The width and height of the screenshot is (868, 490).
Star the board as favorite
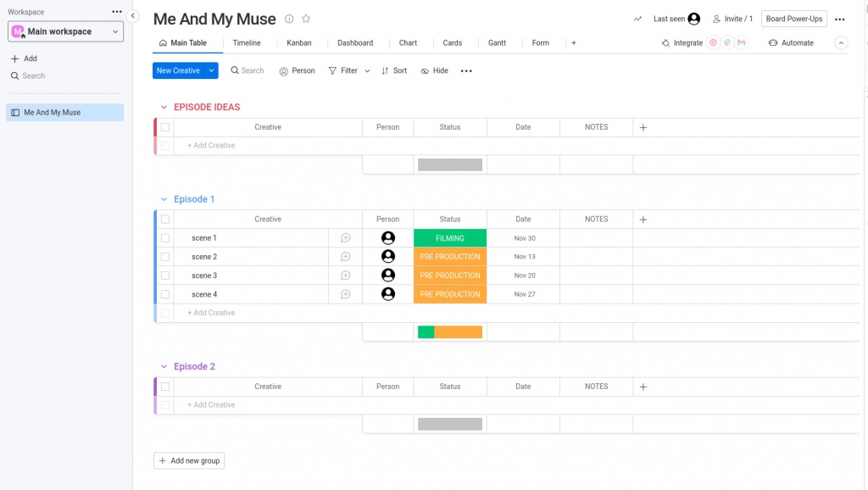click(x=306, y=19)
